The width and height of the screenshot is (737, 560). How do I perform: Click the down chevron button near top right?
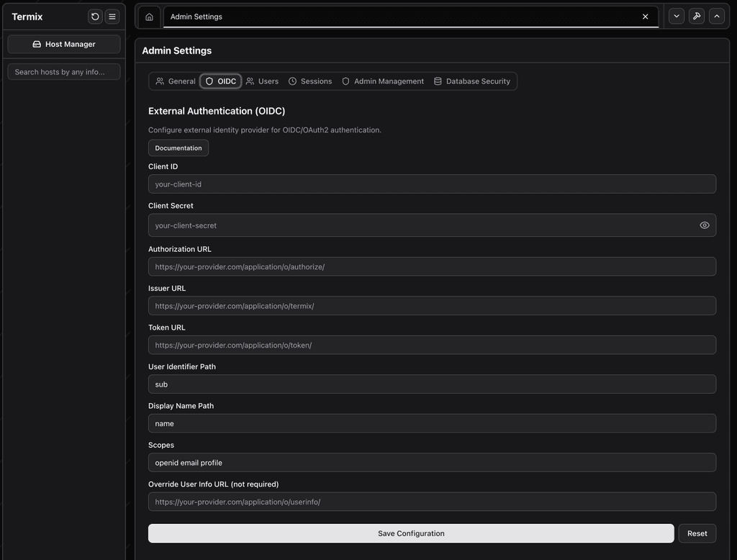676,15
